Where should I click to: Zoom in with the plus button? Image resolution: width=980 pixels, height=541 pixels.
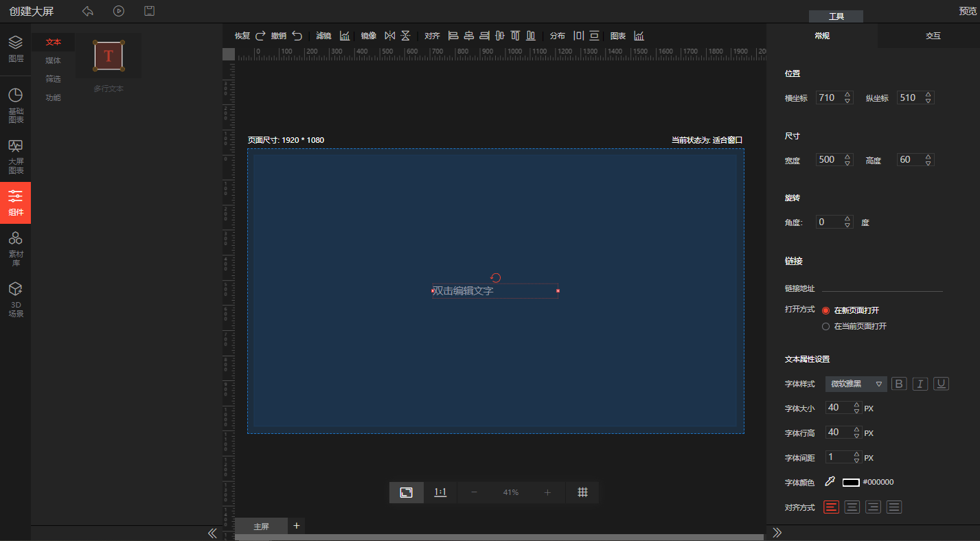[x=547, y=492]
